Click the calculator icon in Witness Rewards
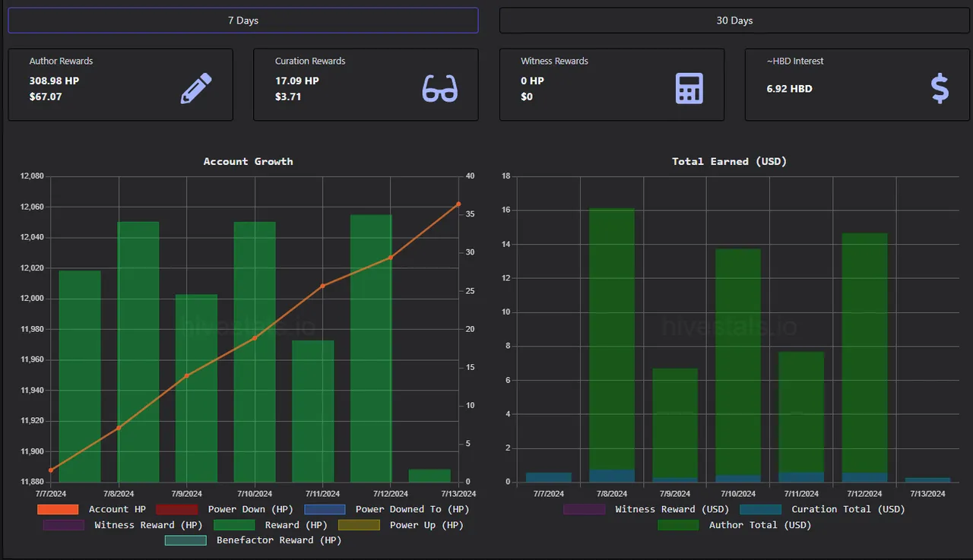This screenshot has width=973, height=560. tap(689, 88)
